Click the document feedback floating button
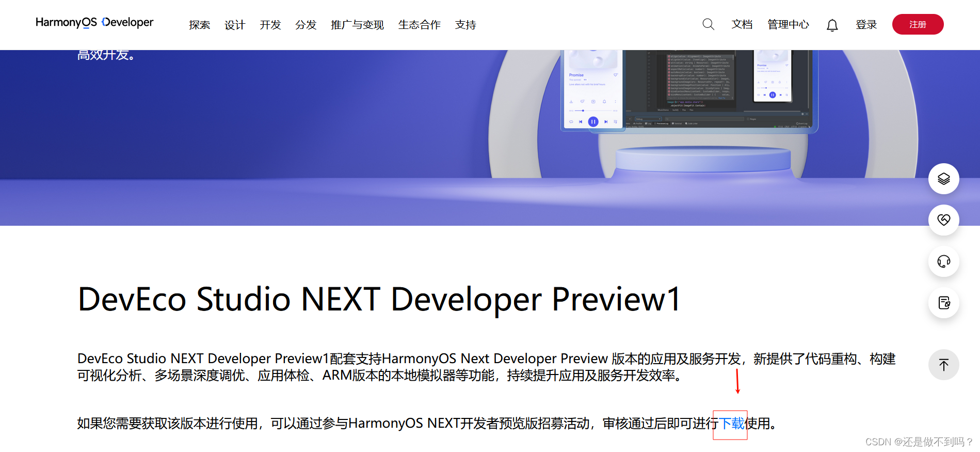This screenshot has width=980, height=452. coord(943,303)
